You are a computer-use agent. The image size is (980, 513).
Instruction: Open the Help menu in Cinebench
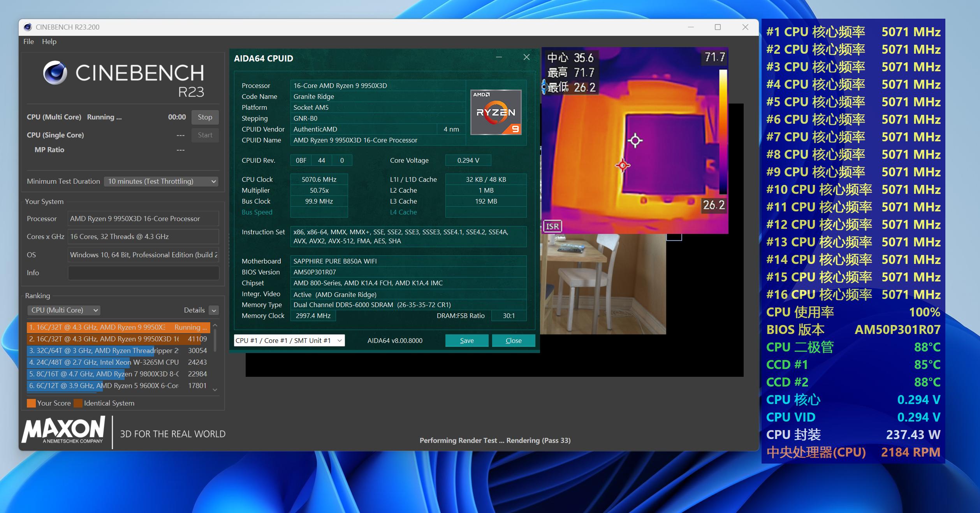49,41
